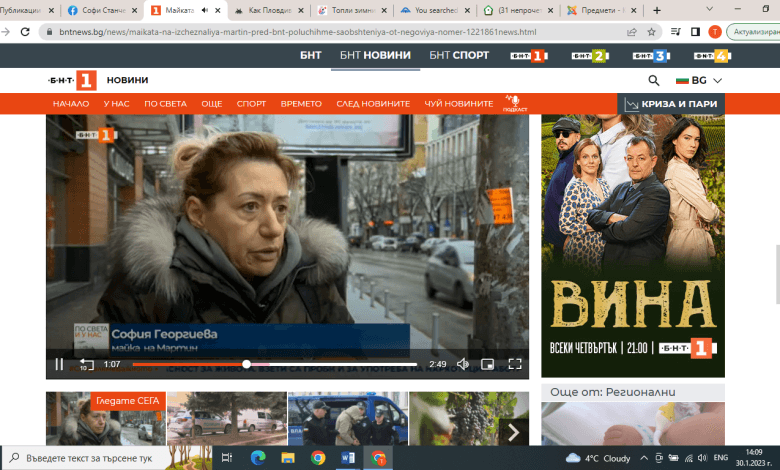Open the snowy street cars thumbnail
This screenshot has height=470, width=780.
[x=227, y=418]
